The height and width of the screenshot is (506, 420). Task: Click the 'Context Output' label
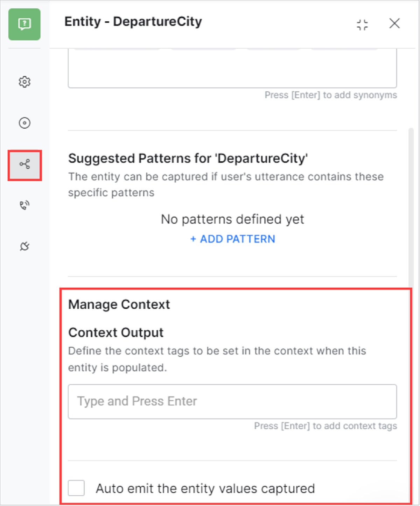coord(116,332)
